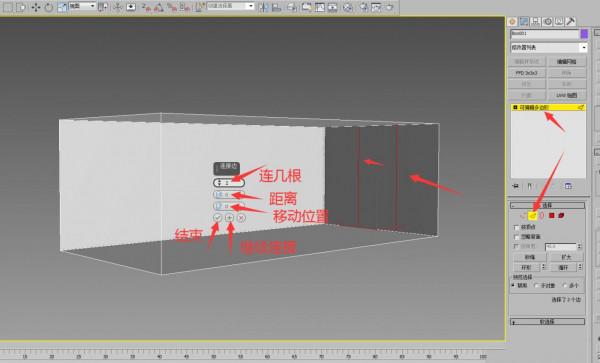Collapse the Selection rollout header
Image resolution: width=600 pixels, height=363 pixels.
pyautogui.click(x=547, y=206)
